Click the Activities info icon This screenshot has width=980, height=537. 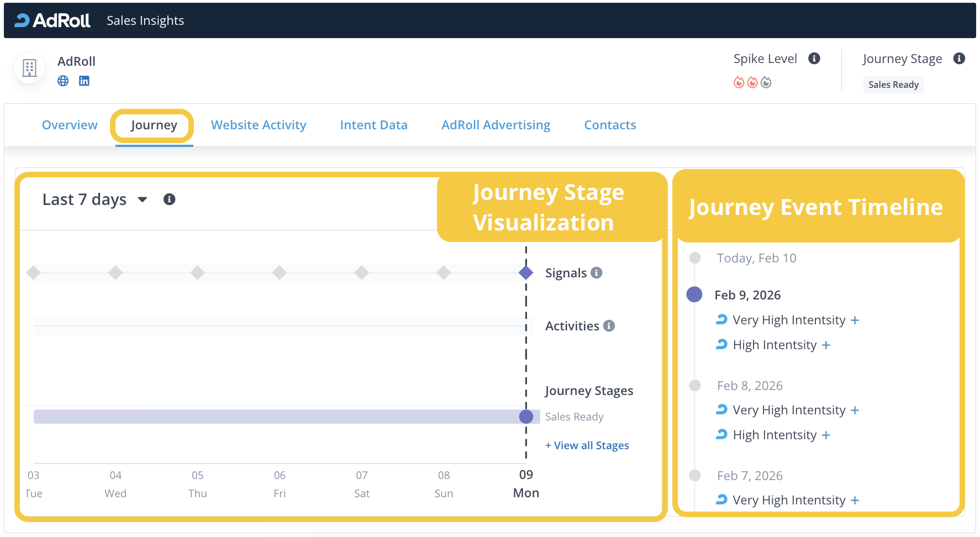[x=609, y=326]
